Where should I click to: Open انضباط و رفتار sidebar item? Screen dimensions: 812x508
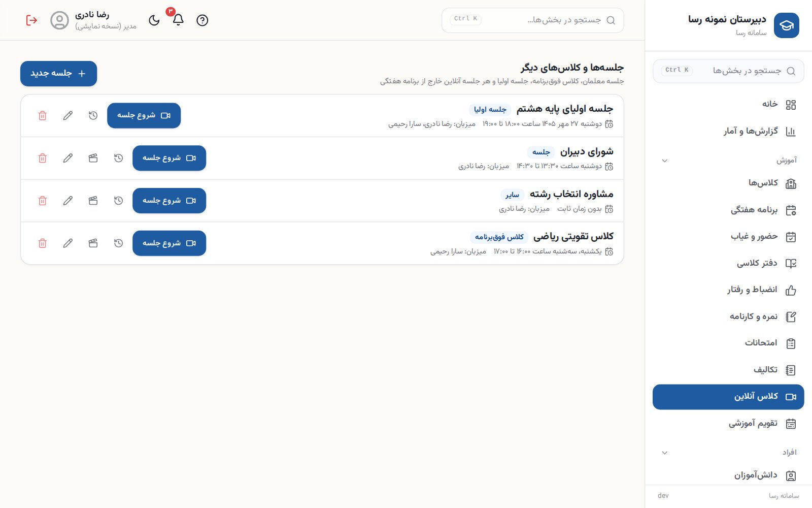click(728, 290)
